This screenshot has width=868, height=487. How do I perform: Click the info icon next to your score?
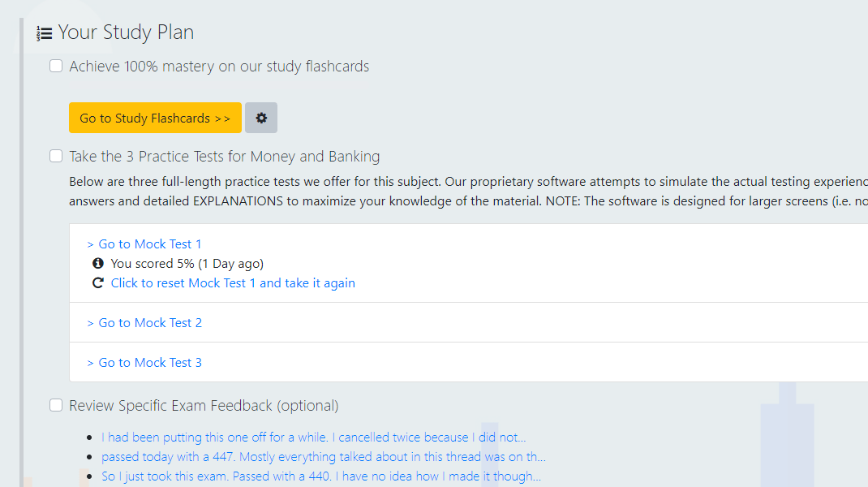[97, 263]
